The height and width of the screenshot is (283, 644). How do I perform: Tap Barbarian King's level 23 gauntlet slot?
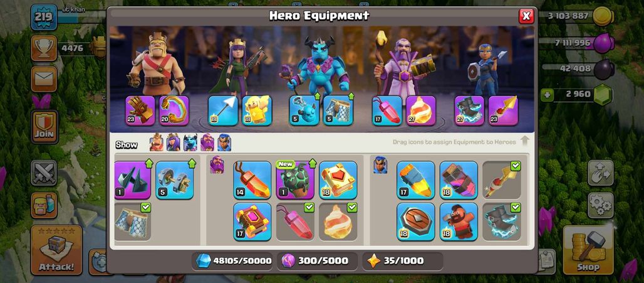coord(140,110)
